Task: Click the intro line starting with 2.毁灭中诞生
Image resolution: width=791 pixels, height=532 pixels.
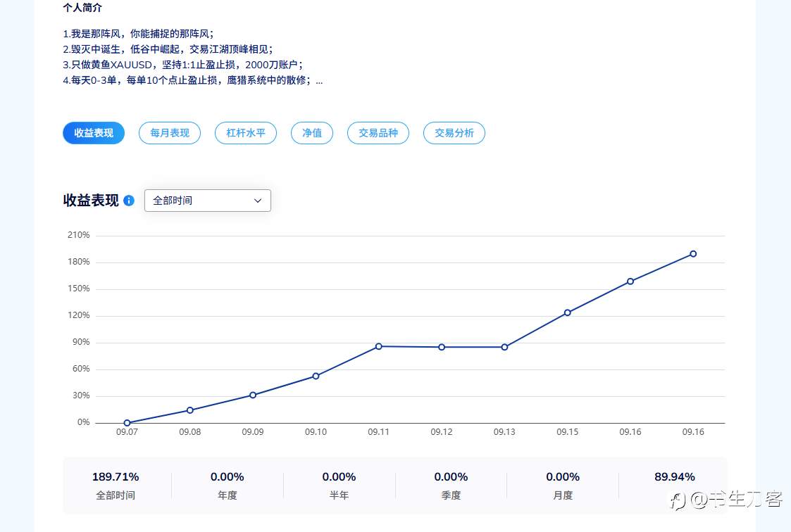Action: pos(168,49)
